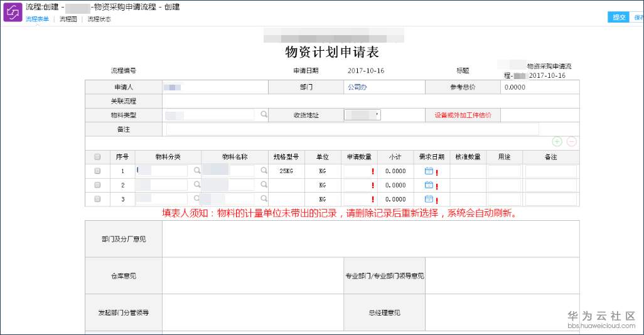The image size is (644, 335).
Task: Open the 物料类型 search magnifier
Action: 264,115
